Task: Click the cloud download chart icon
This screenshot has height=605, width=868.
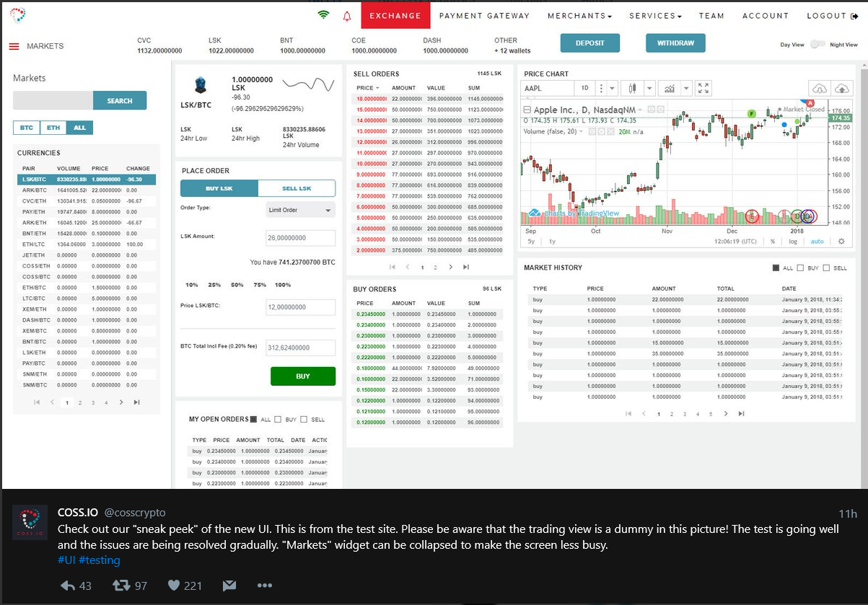Action: (820, 88)
